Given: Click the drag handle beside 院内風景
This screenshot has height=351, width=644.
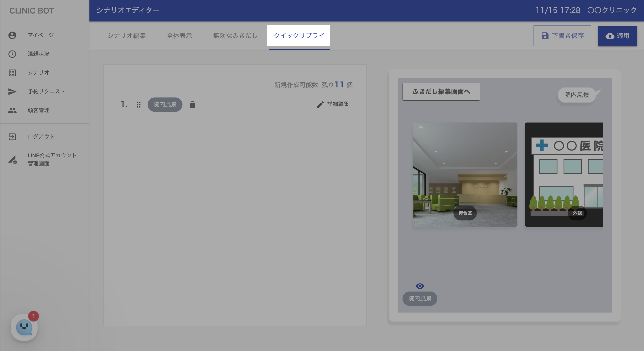Looking at the screenshot, I should pyautogui.click(x=138, y=104).
